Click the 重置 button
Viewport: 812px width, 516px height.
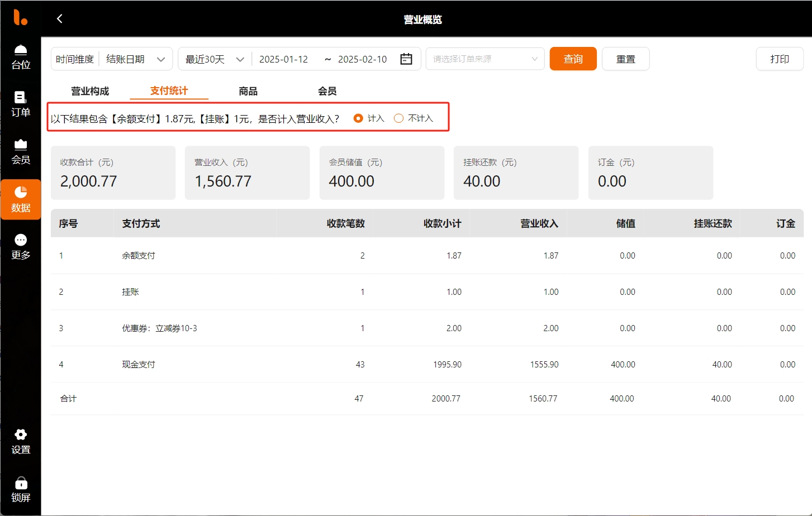[x=625, y=59]
